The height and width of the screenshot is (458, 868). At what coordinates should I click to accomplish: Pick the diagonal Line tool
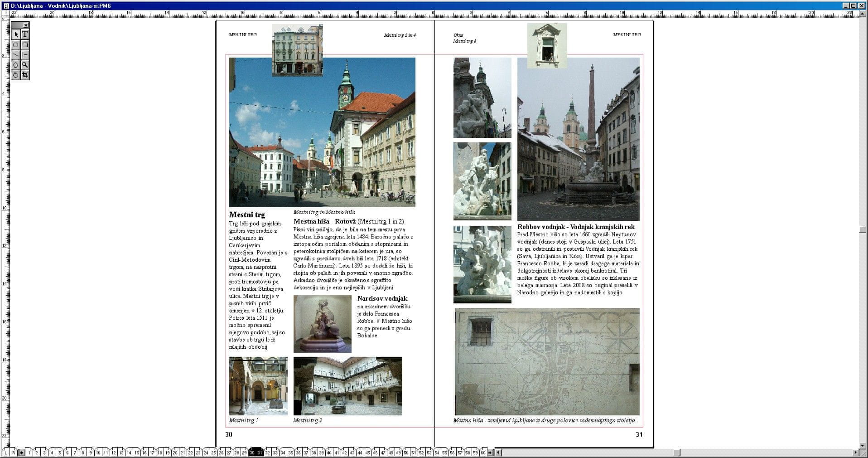(x=15, y=55)
